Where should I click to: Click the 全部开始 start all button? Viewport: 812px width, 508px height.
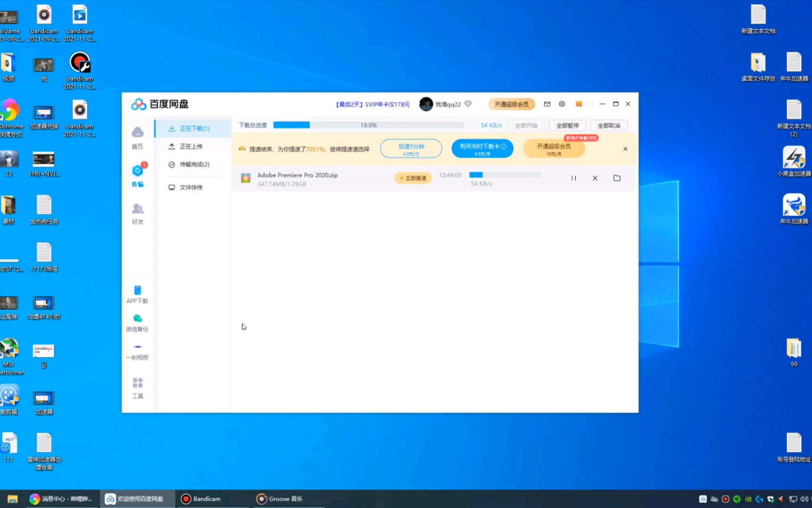[526, 126]
